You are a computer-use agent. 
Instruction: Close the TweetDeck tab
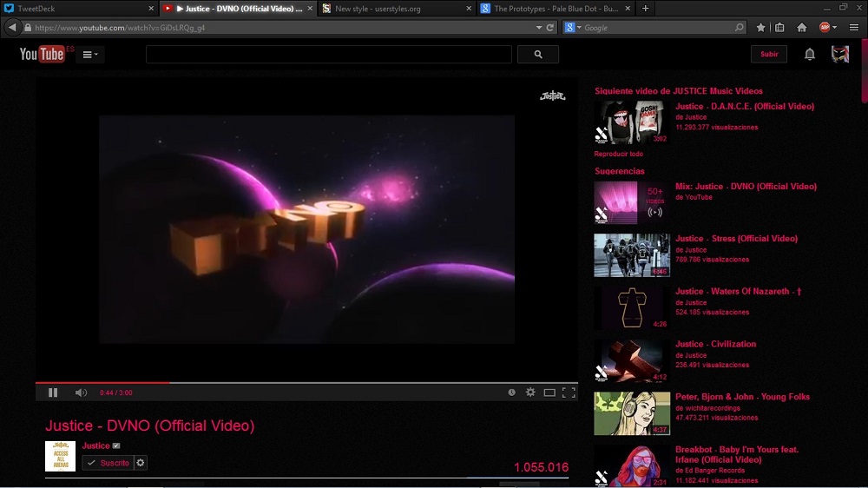(x=151, y=9)
